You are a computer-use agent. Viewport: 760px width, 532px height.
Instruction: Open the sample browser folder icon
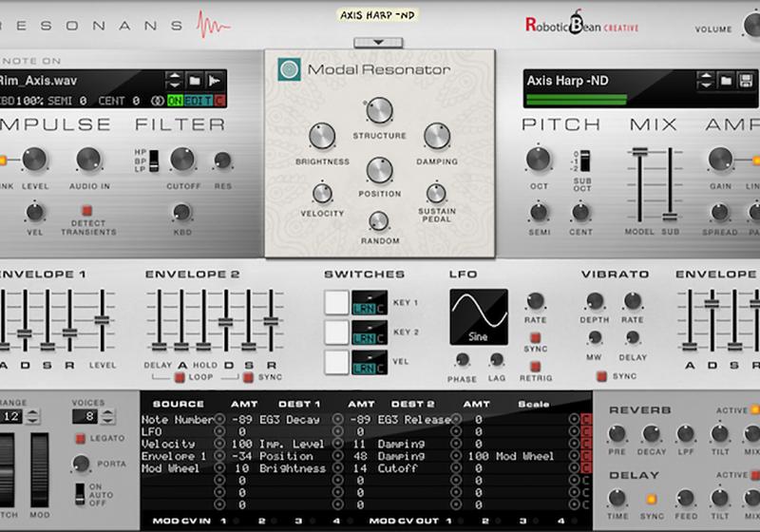click(196, 81)
